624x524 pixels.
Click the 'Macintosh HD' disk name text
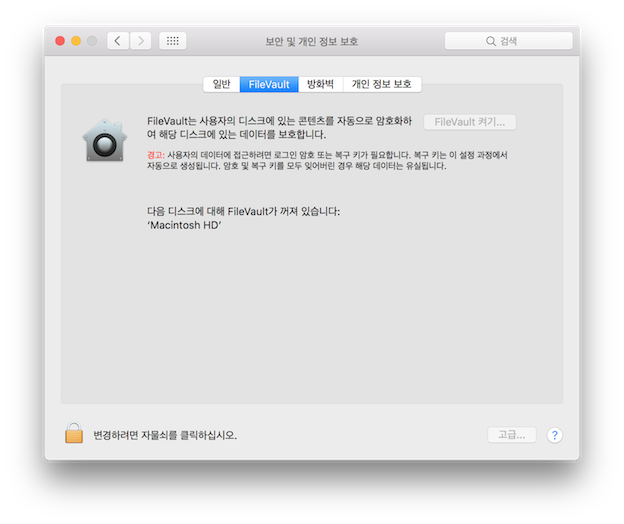click(x=184, y=225)
